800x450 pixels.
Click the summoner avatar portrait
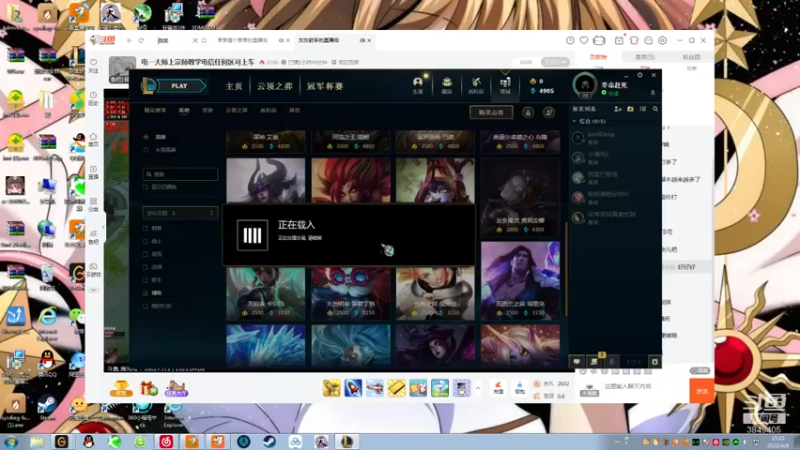(x=585, y=85)
